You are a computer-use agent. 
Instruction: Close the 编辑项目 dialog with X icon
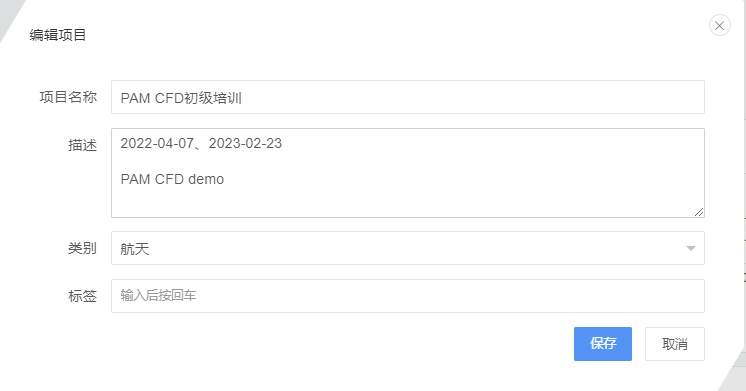(719, 25)
